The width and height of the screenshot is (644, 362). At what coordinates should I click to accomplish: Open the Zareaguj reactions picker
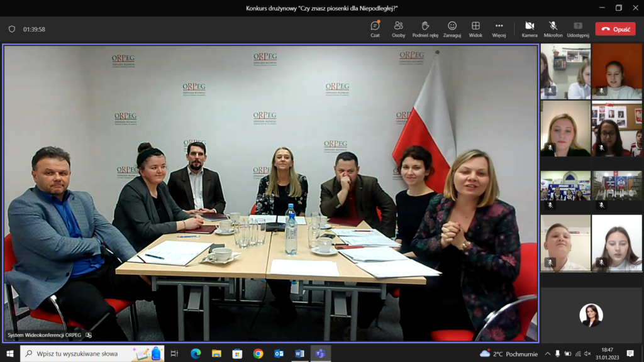click(452, 29)
